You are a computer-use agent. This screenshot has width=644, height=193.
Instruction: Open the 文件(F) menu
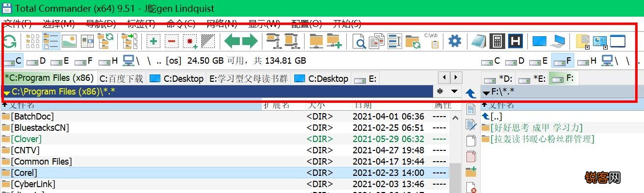click(x=17, y=24)
